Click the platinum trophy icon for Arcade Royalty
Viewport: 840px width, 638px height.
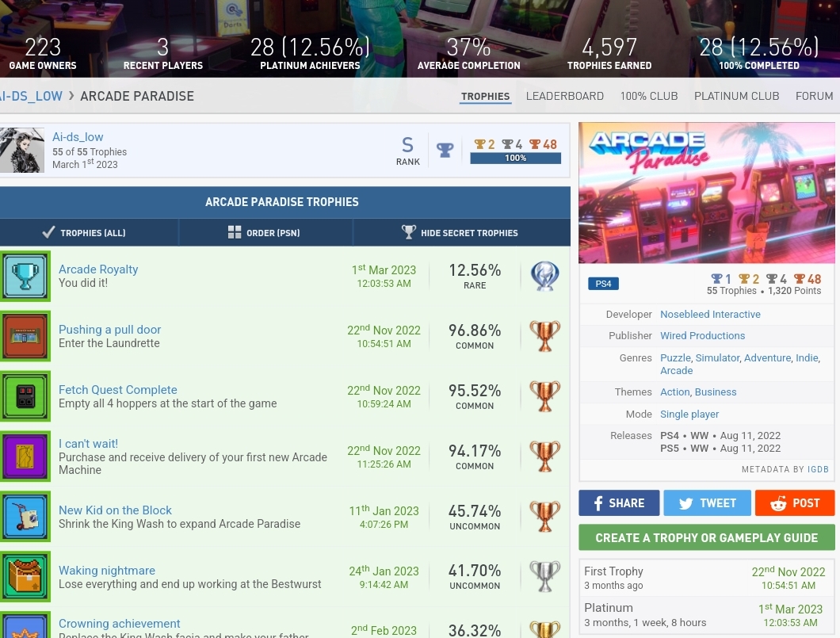click(544, 276)
